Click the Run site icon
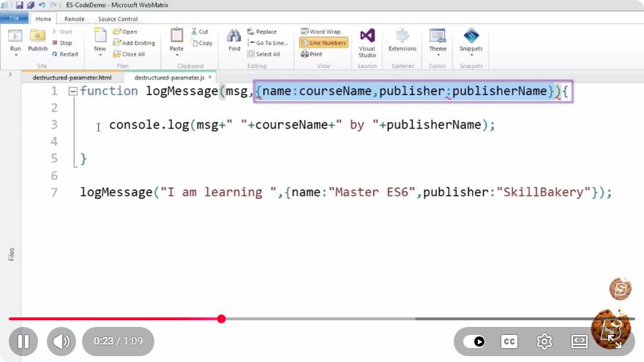Image resolution: width=644 pixels, height=362 pixels. click(x=15, y=36)
